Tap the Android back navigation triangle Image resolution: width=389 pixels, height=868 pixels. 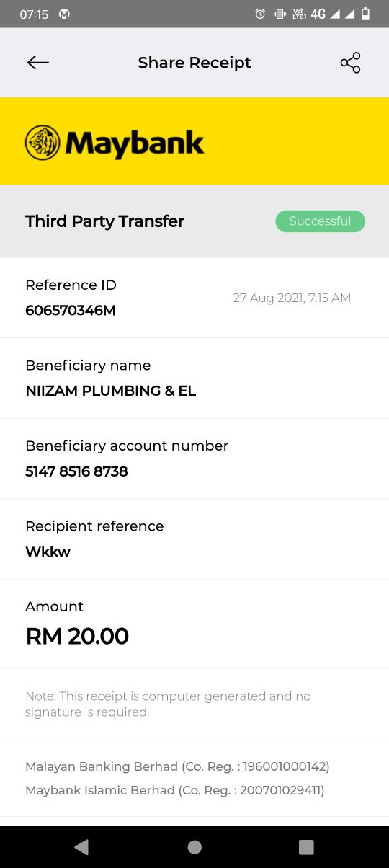point(81,847)
